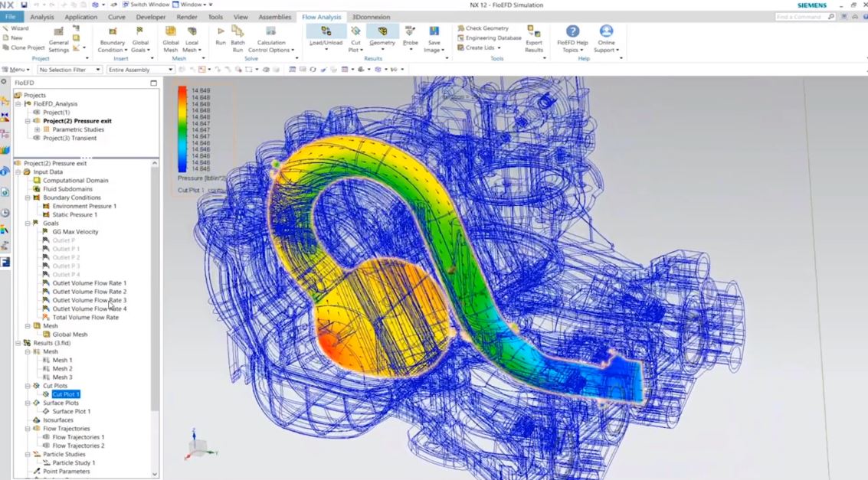Switch to the Application tab
This screenshot has width=868, height=480.
click(x=80, y=17)
